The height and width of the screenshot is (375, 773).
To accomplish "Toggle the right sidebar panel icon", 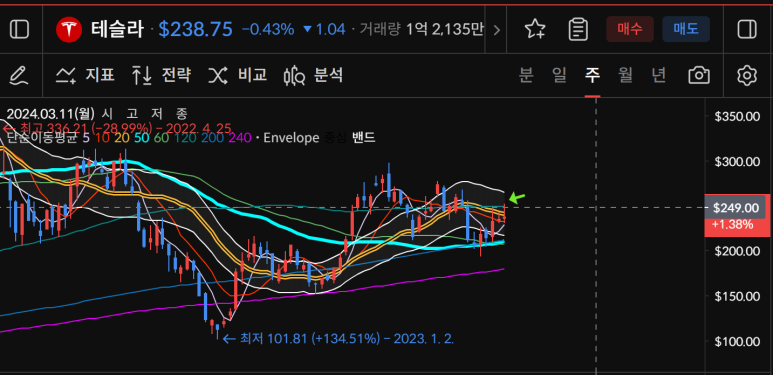I will pyautogui.click(x=747, y=30).
